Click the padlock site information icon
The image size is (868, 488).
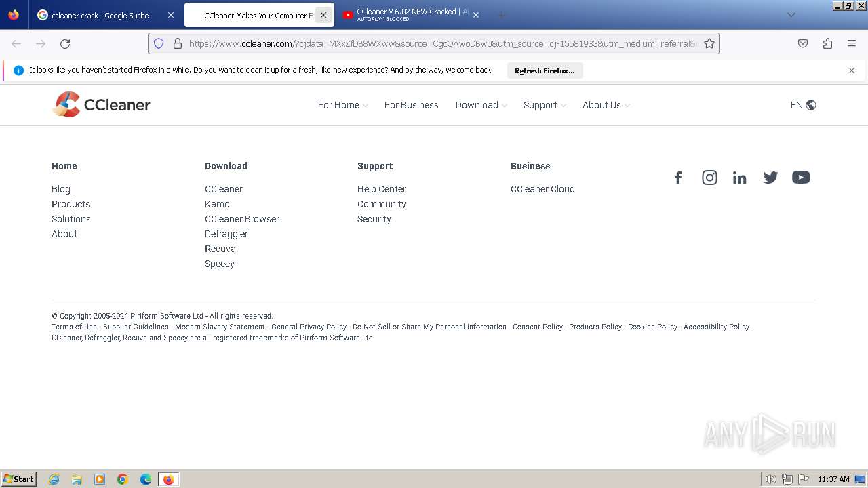click(x=178, y=43)
